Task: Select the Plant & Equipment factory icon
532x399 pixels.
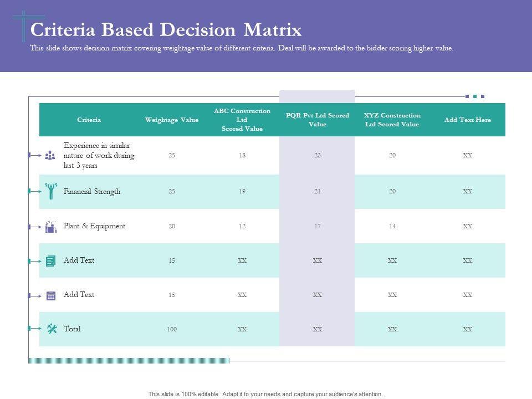Action: pyautogui.click(x=51, y=227)
